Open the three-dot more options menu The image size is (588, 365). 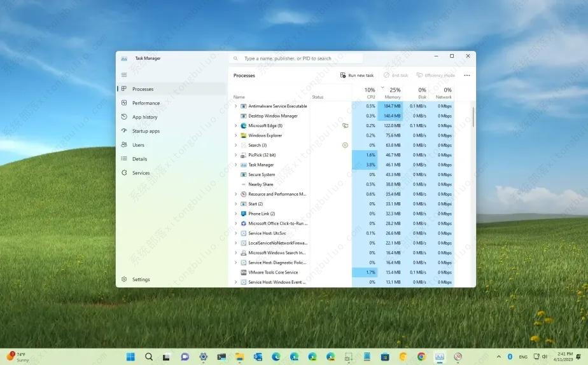(467, 75)
